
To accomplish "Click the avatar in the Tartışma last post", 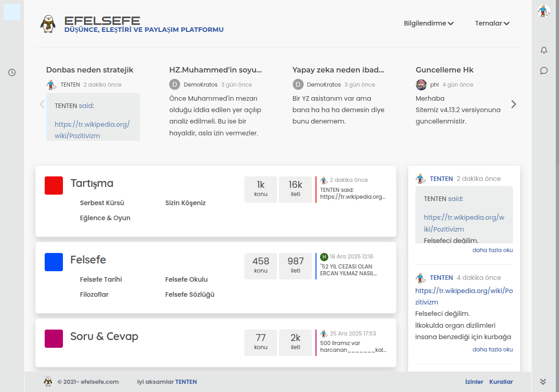I will (x=324, y=180).
